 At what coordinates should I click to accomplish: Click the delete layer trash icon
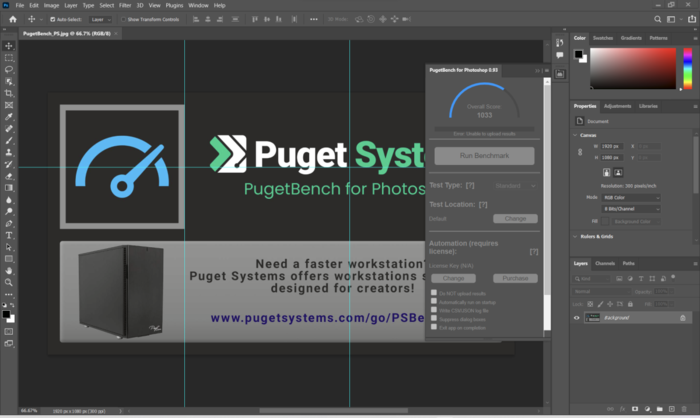[684, 409]
